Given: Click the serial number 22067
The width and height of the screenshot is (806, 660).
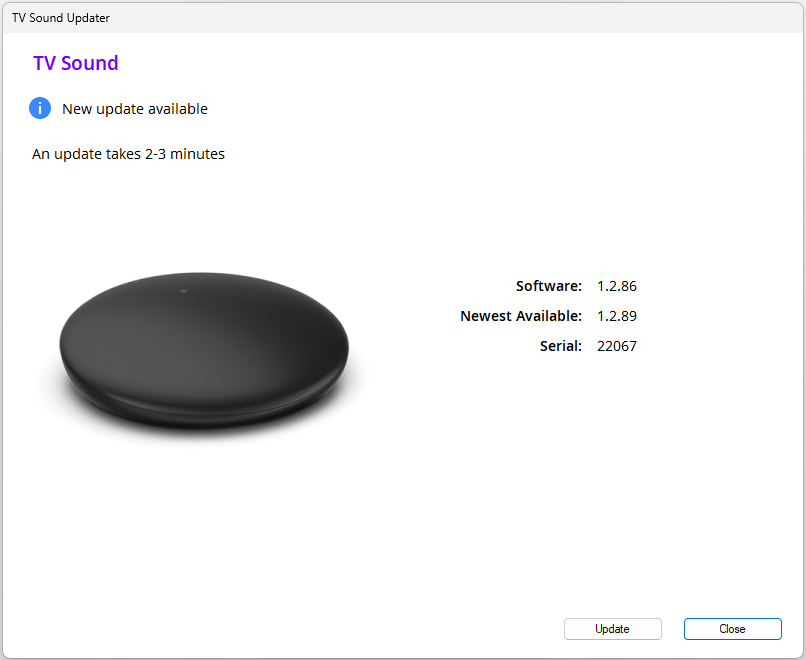Looking at the screenshot, I should [x=617, y=346].
